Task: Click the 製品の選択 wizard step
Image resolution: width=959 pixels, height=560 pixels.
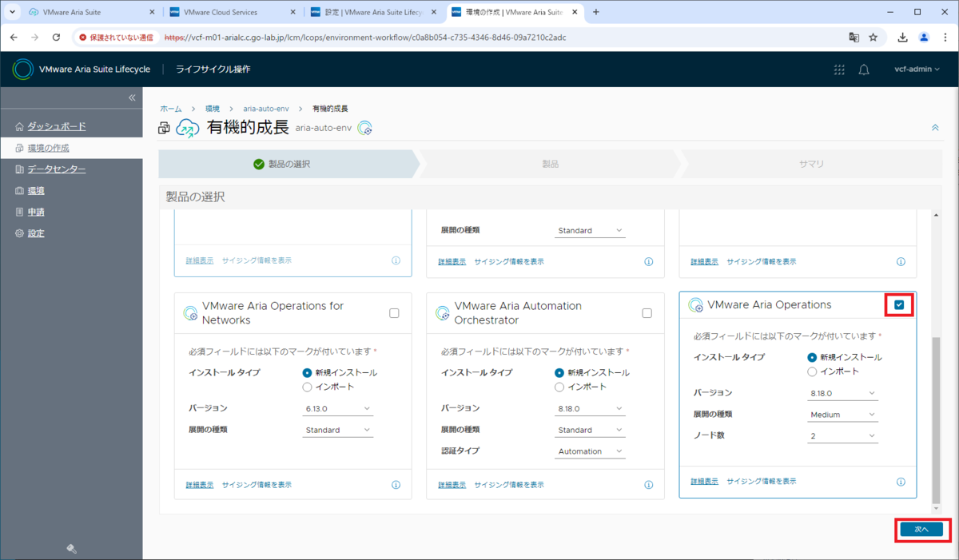Action: click(288, 164)
